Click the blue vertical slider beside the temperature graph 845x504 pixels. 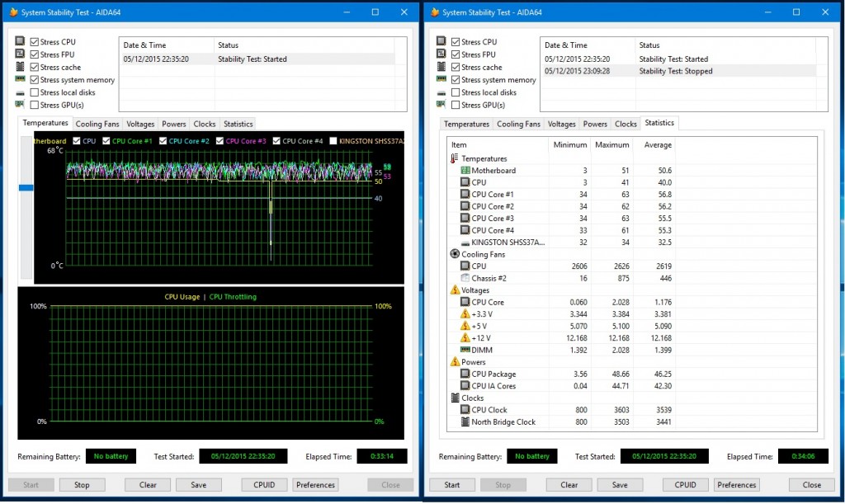[x=26, y=186]
